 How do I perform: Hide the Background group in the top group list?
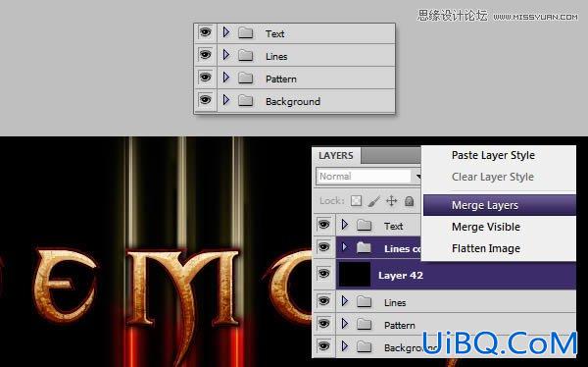(205, 100)
